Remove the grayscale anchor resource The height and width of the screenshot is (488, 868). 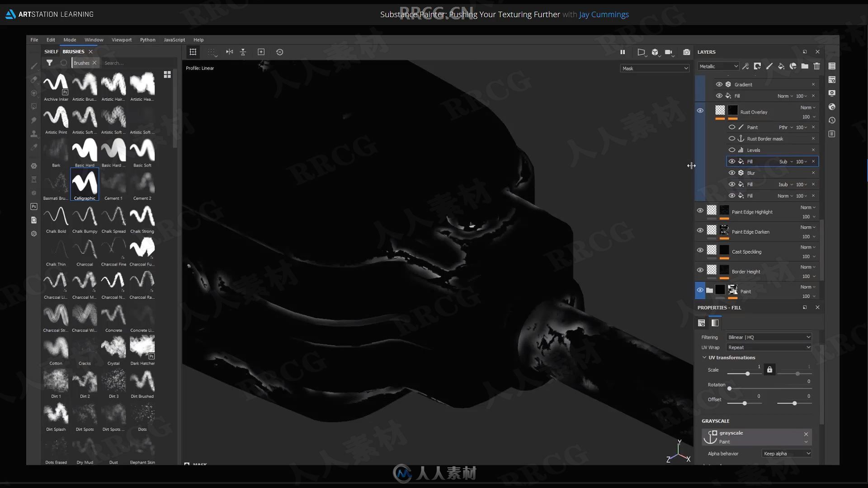coord(806,434)
